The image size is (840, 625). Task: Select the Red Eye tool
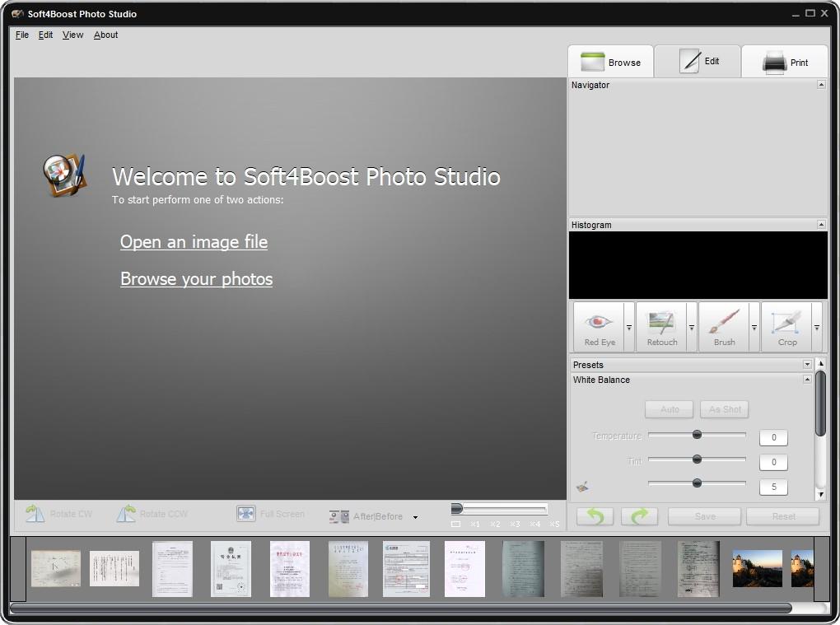pos(599,327)
